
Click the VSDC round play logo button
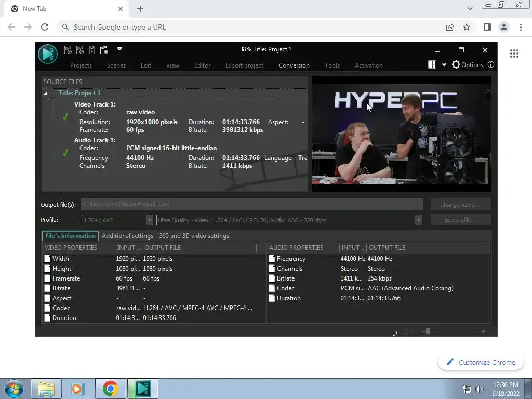[48, 54]
